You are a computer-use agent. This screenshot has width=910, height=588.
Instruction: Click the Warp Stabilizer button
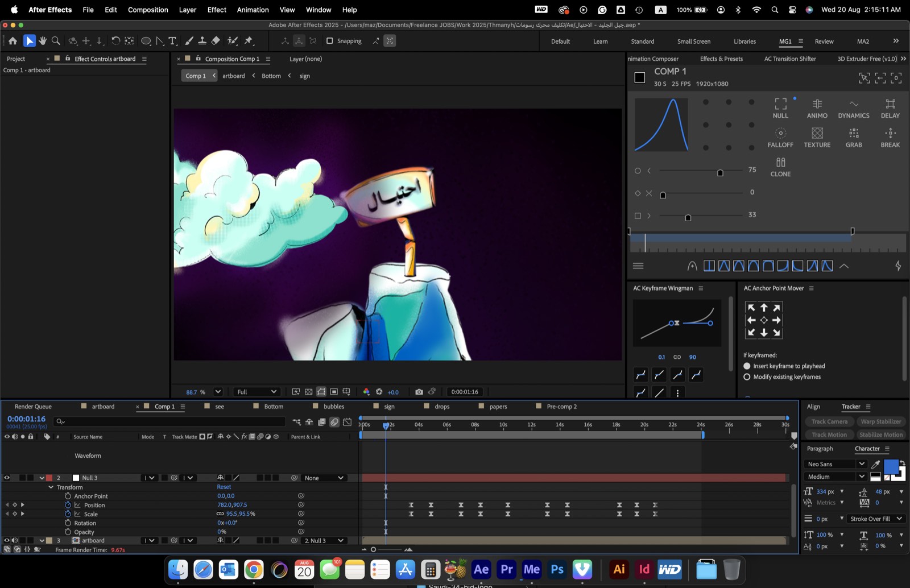point(881,421)
